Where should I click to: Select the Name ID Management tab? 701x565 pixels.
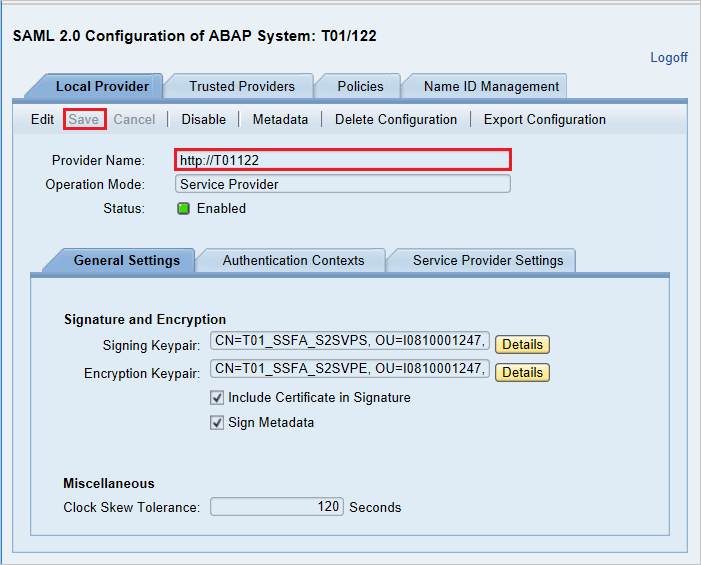pos(491,86)
